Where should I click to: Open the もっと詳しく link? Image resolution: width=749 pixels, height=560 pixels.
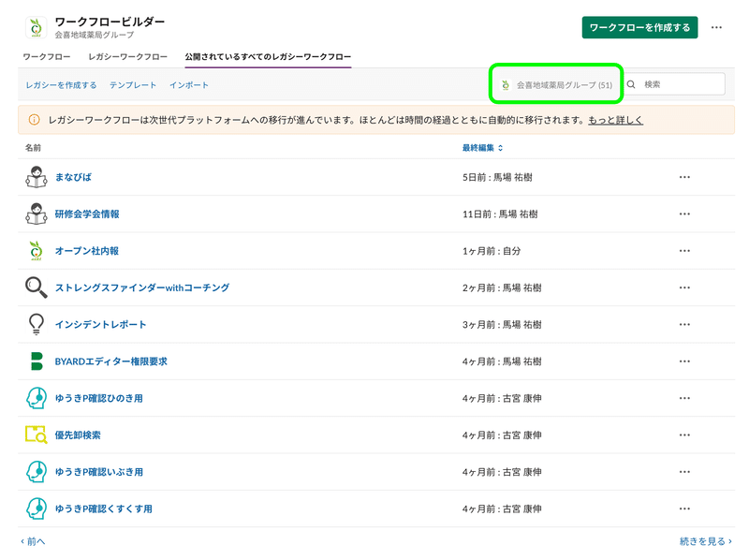pyautogui.click(x=615, y=120)
